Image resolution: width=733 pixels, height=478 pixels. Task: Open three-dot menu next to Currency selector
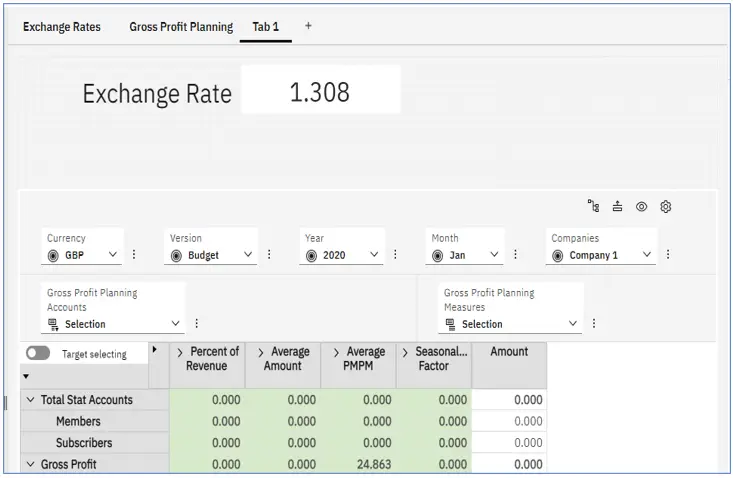134,255
